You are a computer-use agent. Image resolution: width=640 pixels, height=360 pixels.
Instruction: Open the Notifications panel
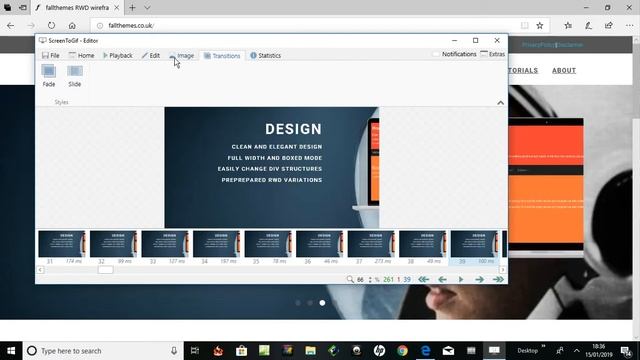click(455, 54)
